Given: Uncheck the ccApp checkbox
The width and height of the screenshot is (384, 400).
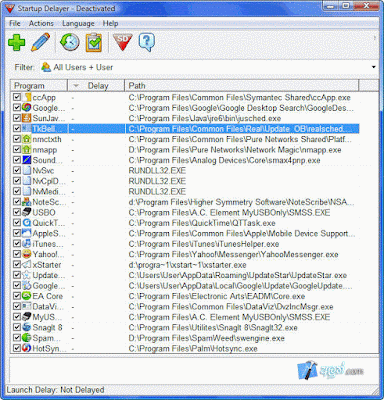Looking at the screenshot, I should point(17,97).
